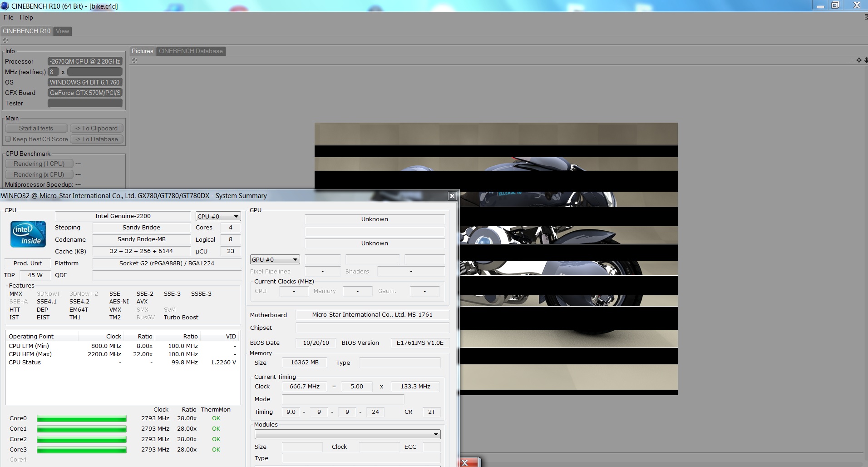Click the memory multiplier 5.00 field
Viewport: 868px width, 467px height.
coord(357,387)
